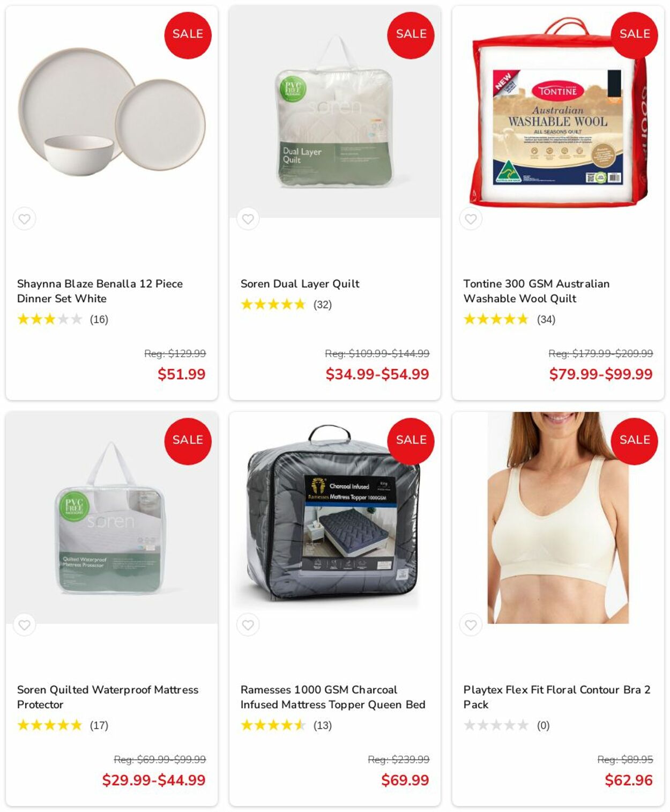Add Shaynna Blaze dinner set to wishlist
Screen dimensions: 670x812
click(x=25, y=219)
